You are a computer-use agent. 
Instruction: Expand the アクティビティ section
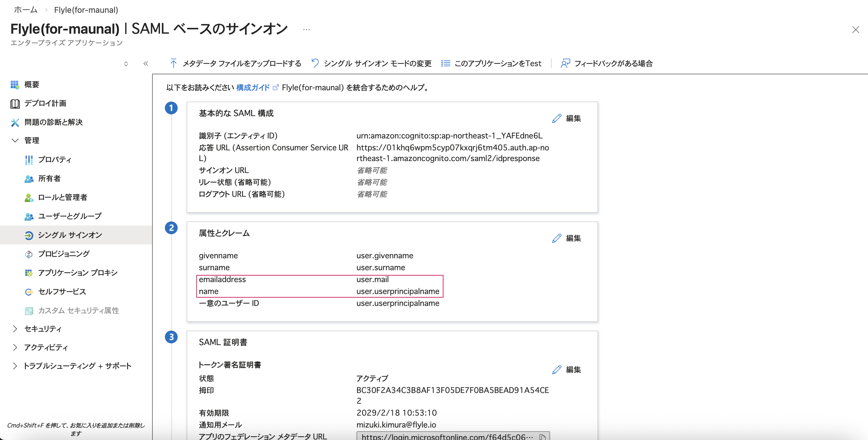coord(15,347)
